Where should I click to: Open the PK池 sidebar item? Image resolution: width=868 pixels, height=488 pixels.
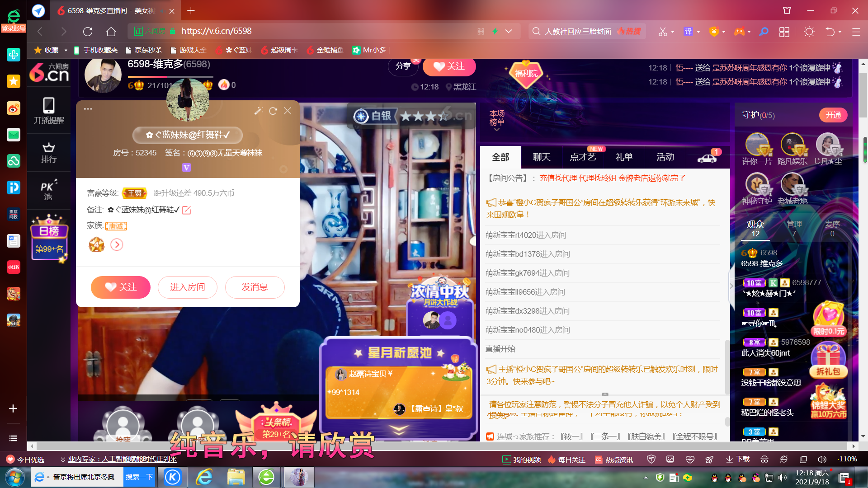tap(48, 191)
